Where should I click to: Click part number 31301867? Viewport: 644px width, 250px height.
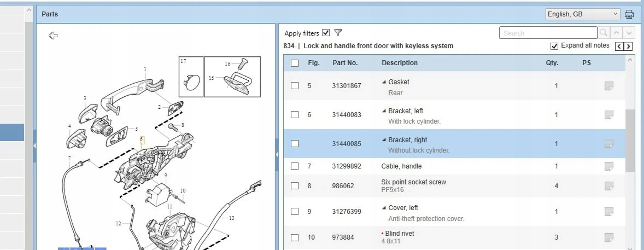tap(346, 86)
